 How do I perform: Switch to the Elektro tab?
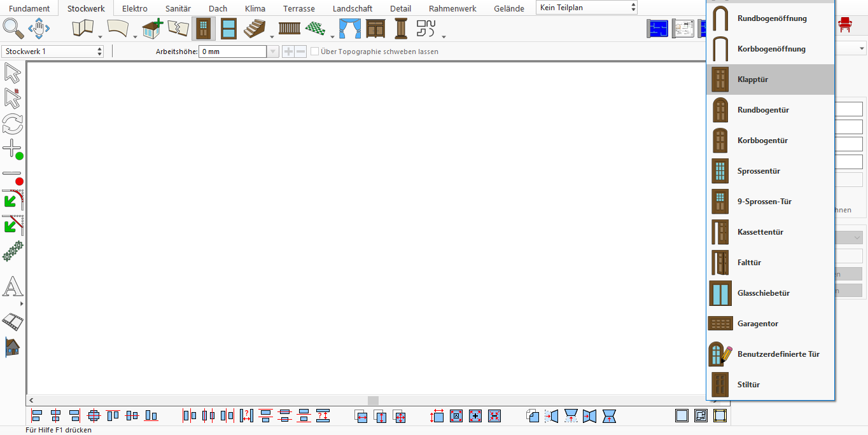135,8
